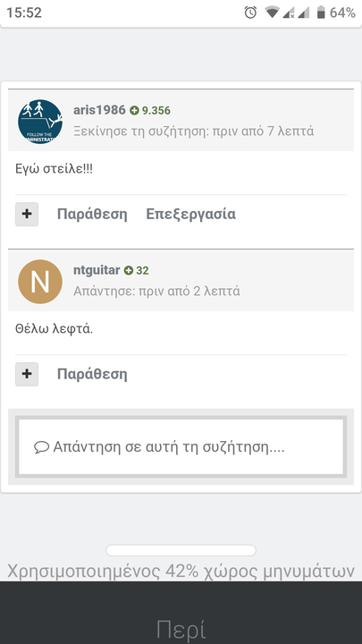The image size is (362, 644).
Task: Click green reputation plus icon beside ntguitar
Action: [129, 271]
